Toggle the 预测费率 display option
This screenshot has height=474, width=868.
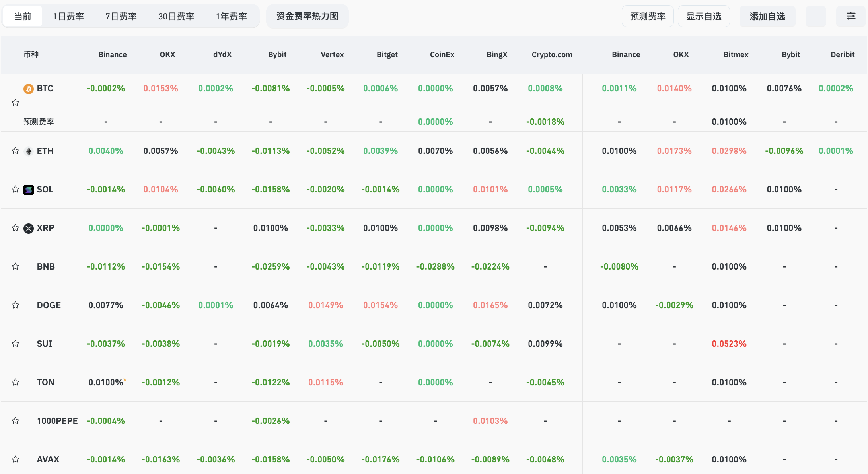coord(648,16)
